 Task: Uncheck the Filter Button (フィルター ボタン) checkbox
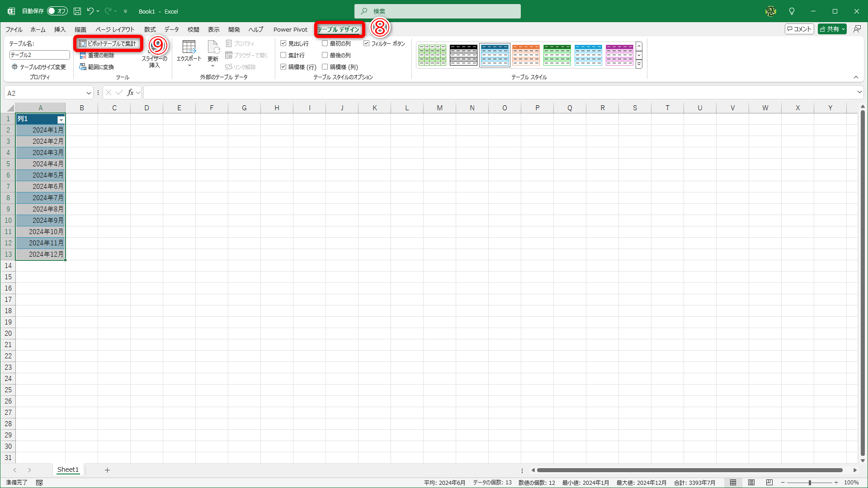(x=367, y=43)
